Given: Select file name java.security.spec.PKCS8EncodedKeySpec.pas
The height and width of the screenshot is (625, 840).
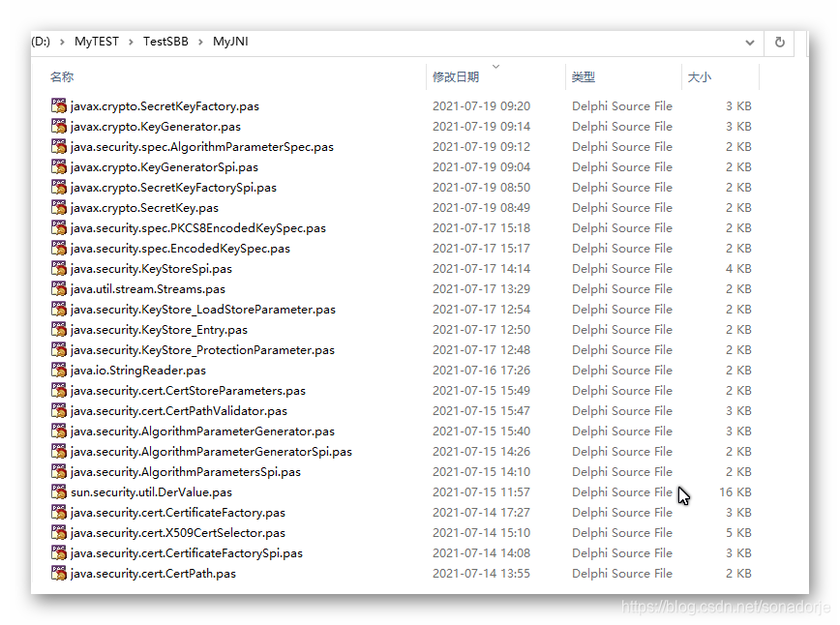Looking at the screenshot, I should pos(197,228).
